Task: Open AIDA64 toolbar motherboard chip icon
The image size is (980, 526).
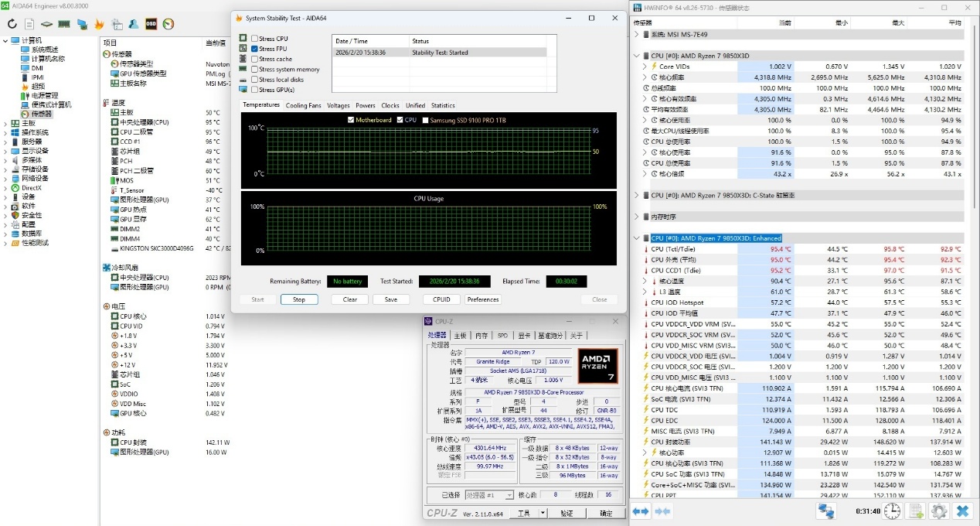Action: pos(46,24)
